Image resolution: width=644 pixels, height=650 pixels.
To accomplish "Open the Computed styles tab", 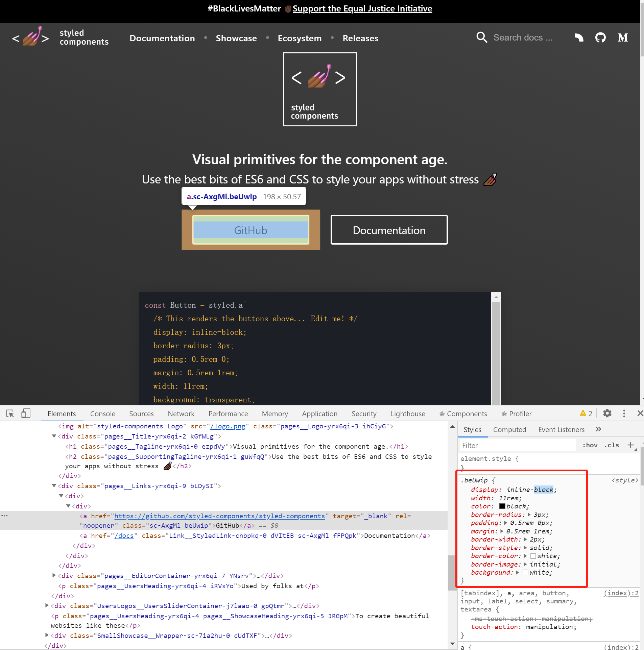I will (x=509, y=429).
